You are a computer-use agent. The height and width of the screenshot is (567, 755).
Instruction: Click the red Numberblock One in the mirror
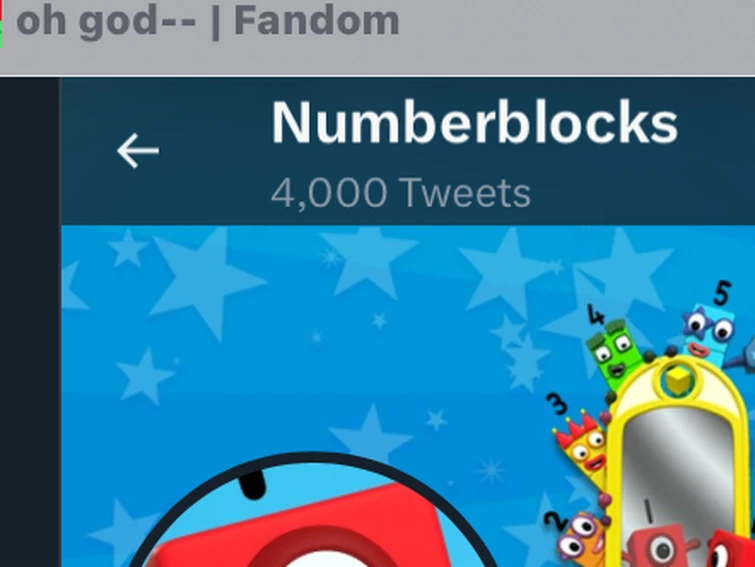662,546
